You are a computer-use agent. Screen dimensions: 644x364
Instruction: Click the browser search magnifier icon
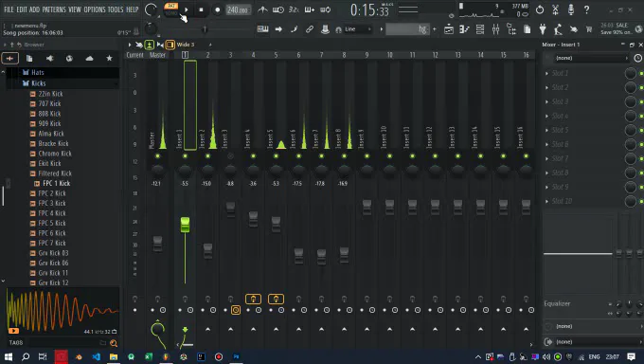(x=114, y=342)
